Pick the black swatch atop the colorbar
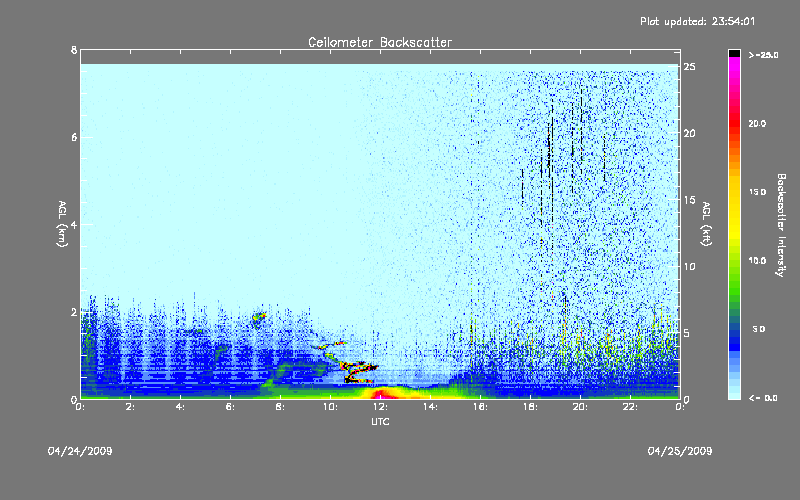 tap(734, 53)
